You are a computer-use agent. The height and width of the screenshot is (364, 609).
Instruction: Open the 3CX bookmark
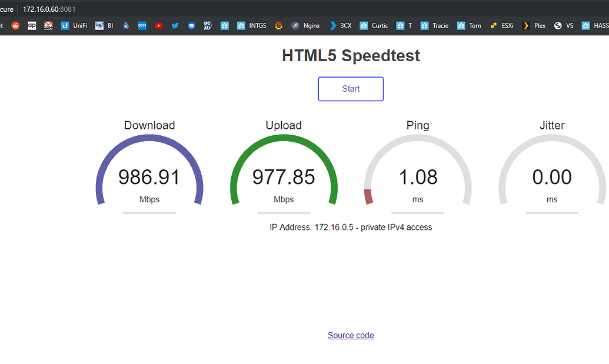coord(340,25)
